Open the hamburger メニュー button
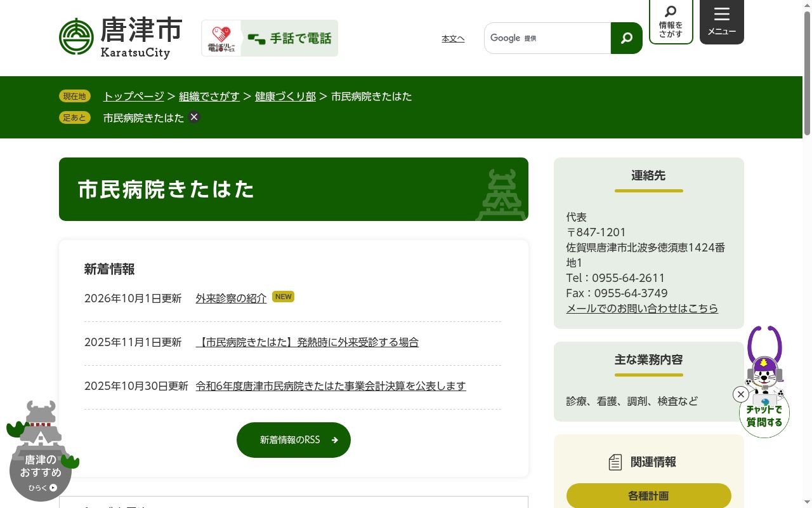This screenshot has width=812, height=508. (x=722, y=22)
